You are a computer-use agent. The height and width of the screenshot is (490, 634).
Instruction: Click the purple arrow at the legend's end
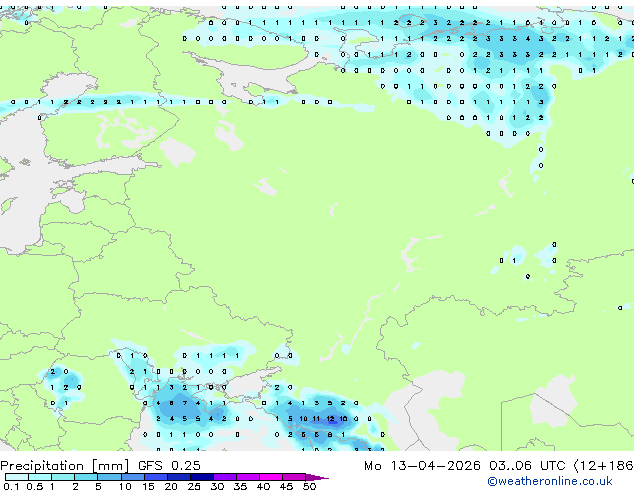[x=317, y=477]
